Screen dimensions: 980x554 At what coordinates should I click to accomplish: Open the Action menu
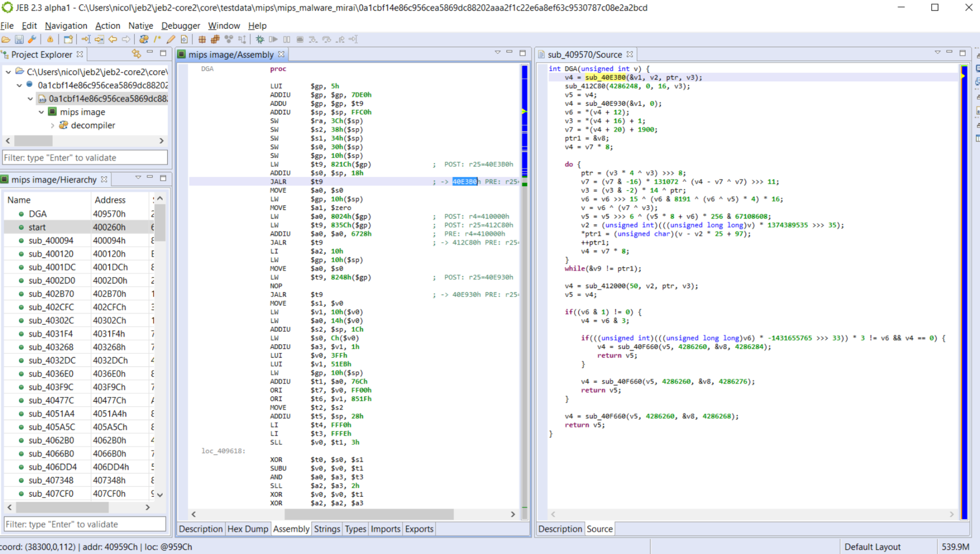click(x=108, y=26)
